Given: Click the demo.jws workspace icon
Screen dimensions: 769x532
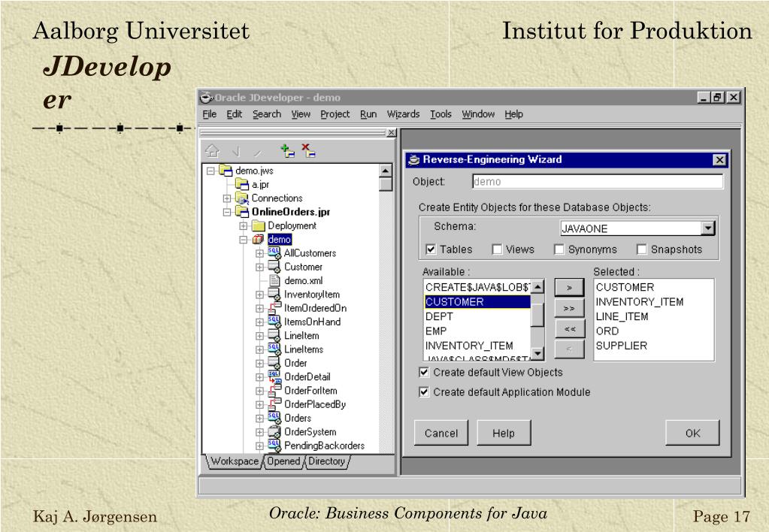Looking at the screenshot, I should (226, 170).
